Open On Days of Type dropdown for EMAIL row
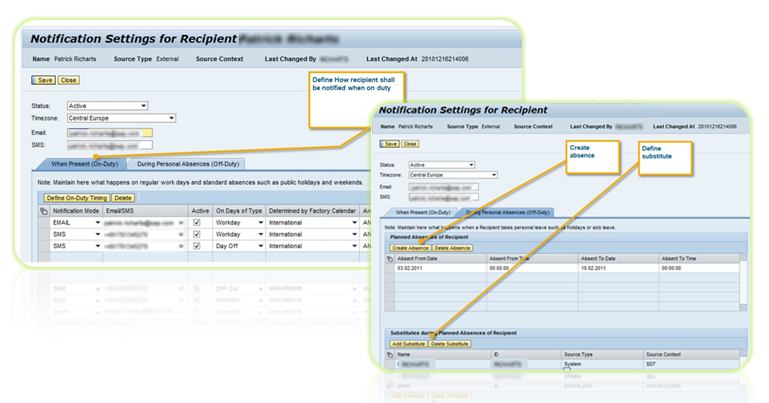The width and height of the screenshot is (769, 403). tap(260, 223)
